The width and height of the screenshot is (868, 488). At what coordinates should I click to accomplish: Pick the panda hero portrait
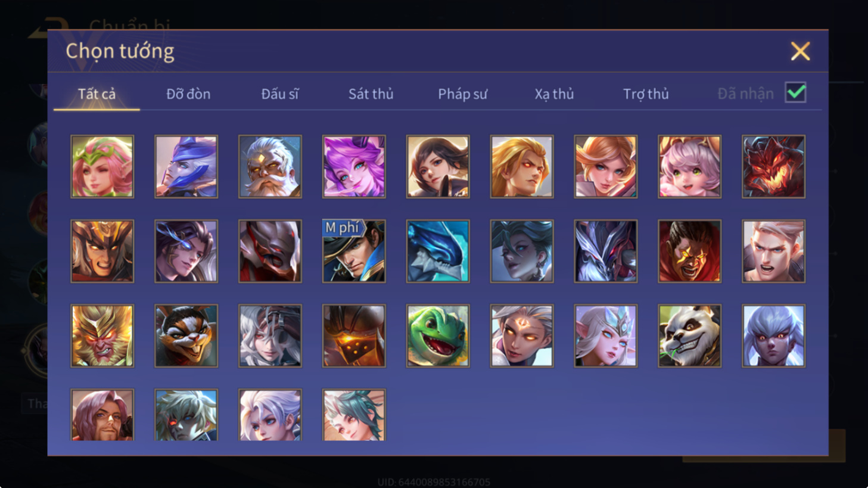point(689,335)
